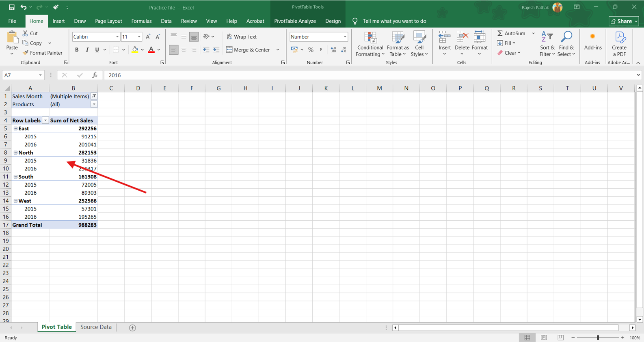Save the workbook with the Save icon
This screenshot has height=342, width=644.
[x=11, y=7]
